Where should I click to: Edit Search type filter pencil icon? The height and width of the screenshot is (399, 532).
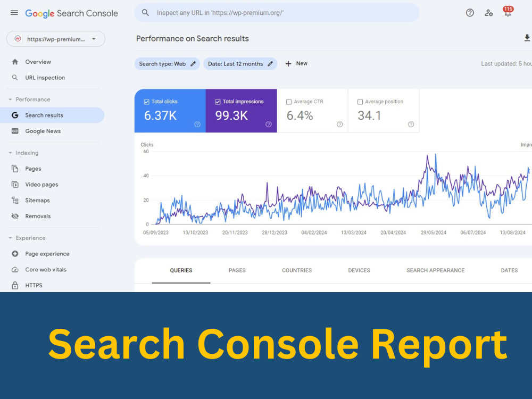click(x=193, y=64)
